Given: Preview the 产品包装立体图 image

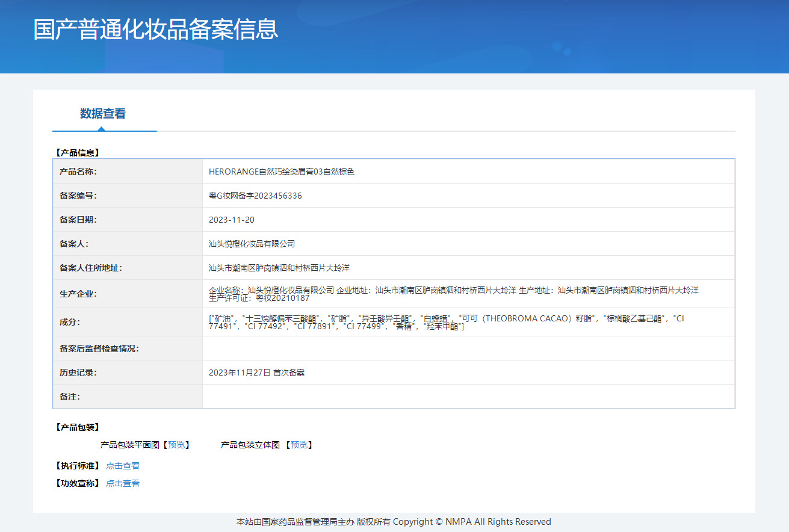Looking at the screenshot, I should click(x=299, y=445).
